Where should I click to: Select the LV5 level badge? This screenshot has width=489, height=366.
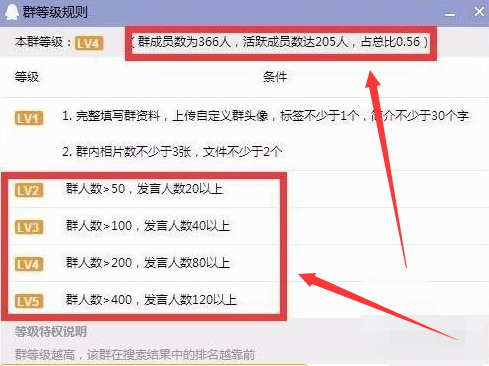pyautogui.click(x=29, y=301)
